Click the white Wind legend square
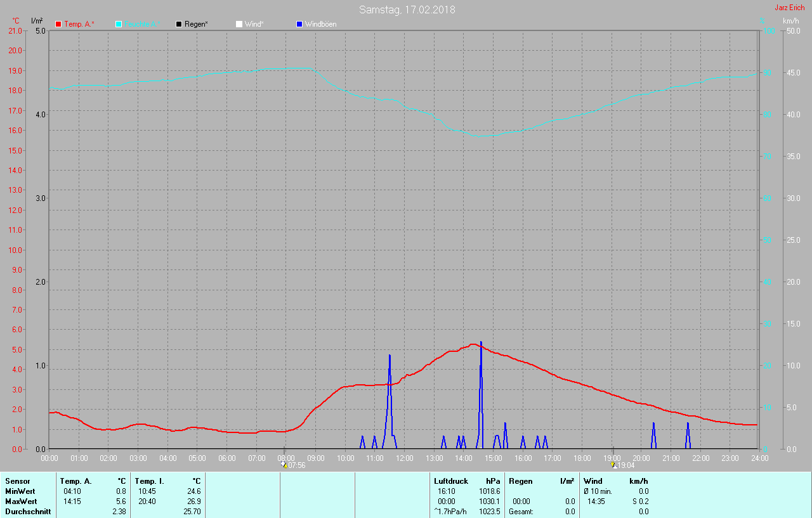The height and width of the screenshot is (518, 812). click(239, 24)
